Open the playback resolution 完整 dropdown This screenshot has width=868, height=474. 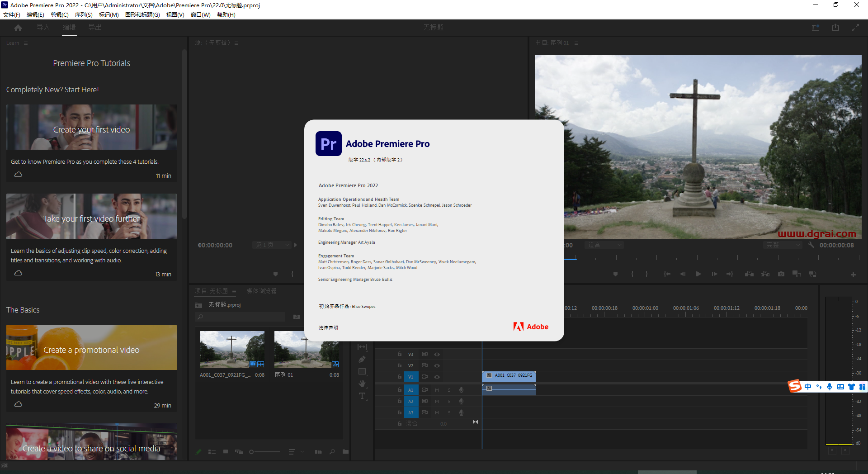click(783, 245)
